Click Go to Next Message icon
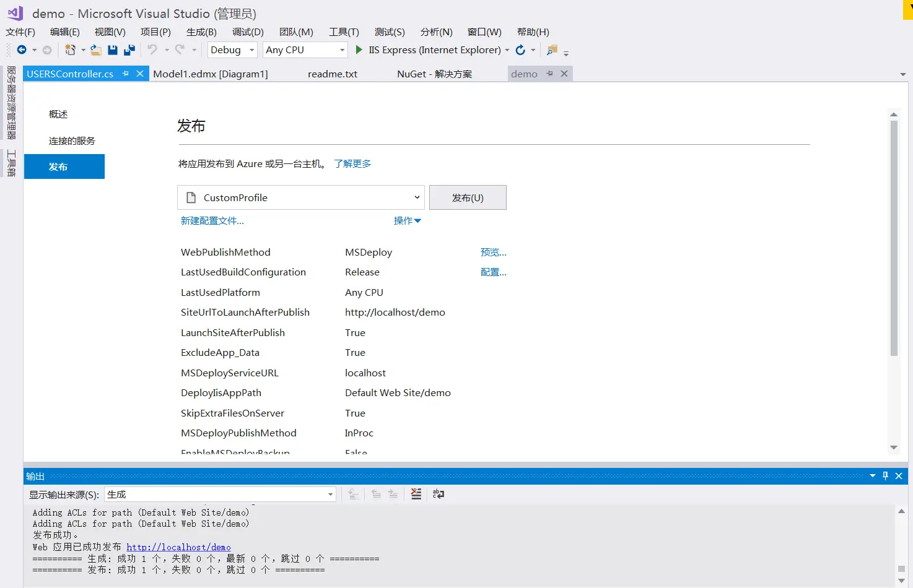The image size is (913, 588). click(393, 494)
